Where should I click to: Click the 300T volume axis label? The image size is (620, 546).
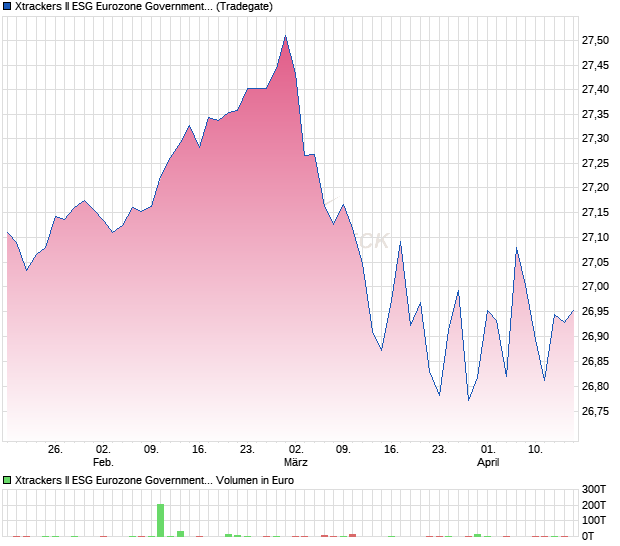(x=593, y=489)
